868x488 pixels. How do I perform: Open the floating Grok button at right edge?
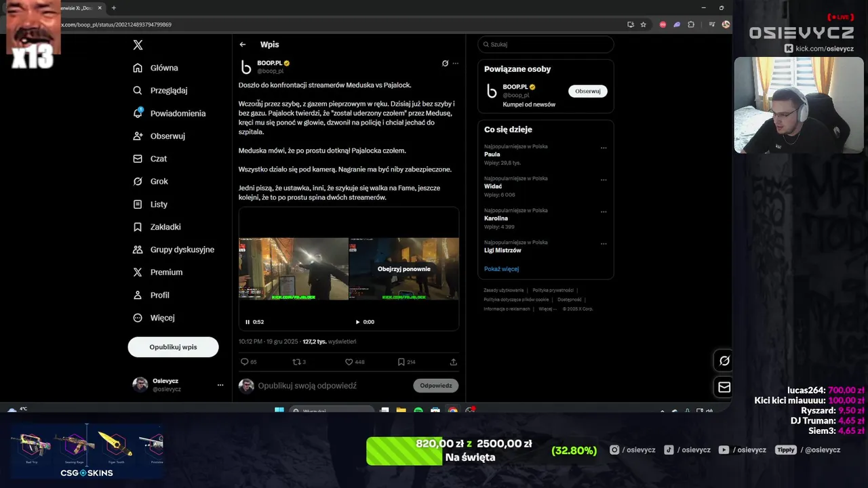[x=724, y=361]
